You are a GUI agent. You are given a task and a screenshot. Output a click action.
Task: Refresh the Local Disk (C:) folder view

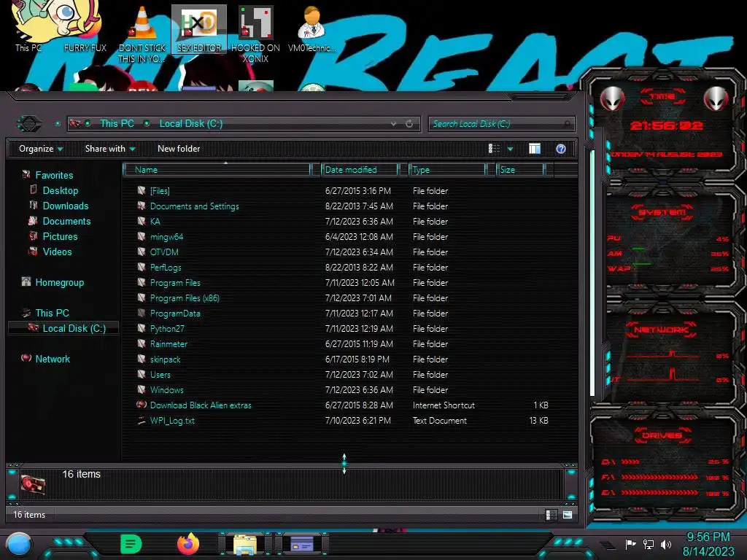[x=409, y=124]
